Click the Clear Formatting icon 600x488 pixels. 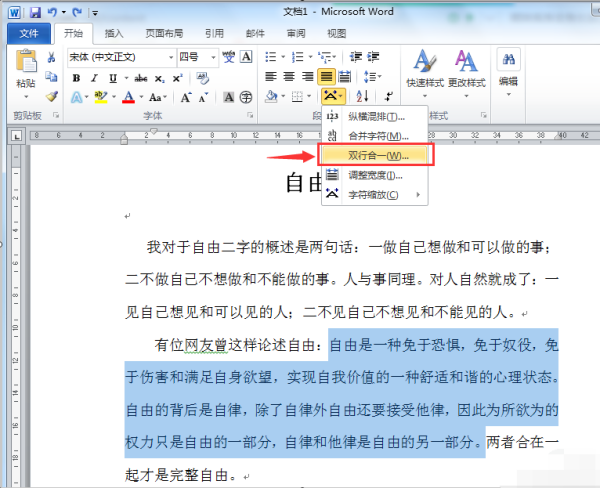tap(202, 78)
